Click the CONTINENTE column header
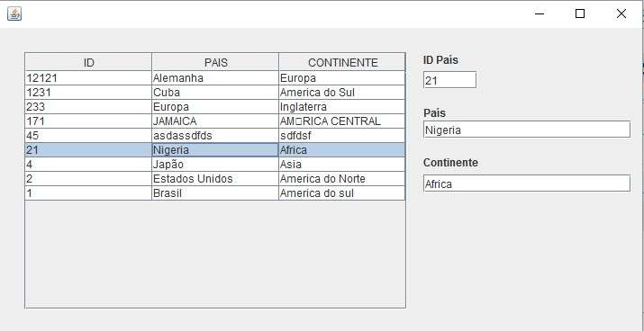Image resolution: width=644 pixels, height=331 pixels. point(342,62)
